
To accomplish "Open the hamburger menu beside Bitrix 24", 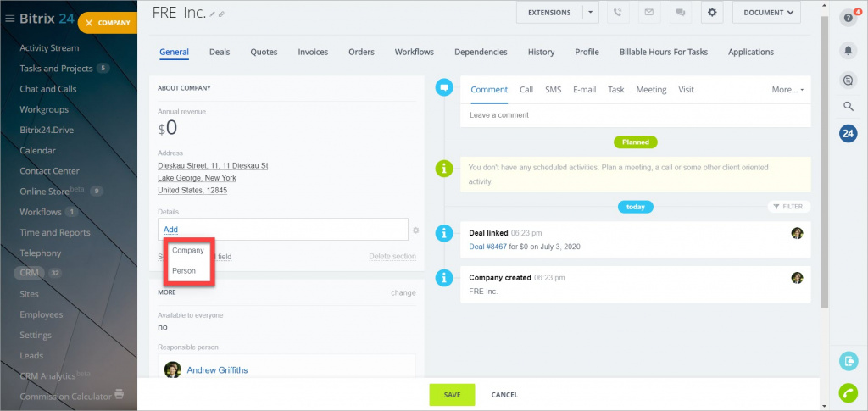I will pos(9,19).
